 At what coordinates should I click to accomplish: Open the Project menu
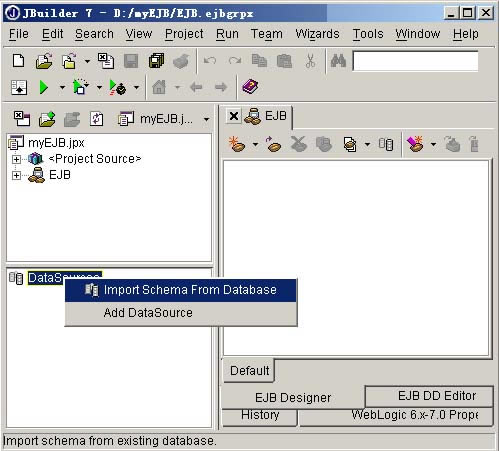coord(184,34)
